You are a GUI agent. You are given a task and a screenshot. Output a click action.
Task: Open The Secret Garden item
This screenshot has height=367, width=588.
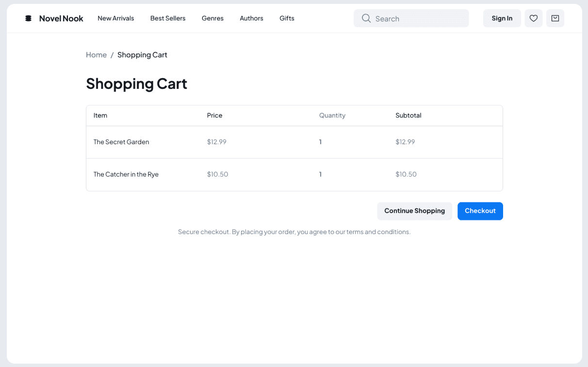coord(121,142)
